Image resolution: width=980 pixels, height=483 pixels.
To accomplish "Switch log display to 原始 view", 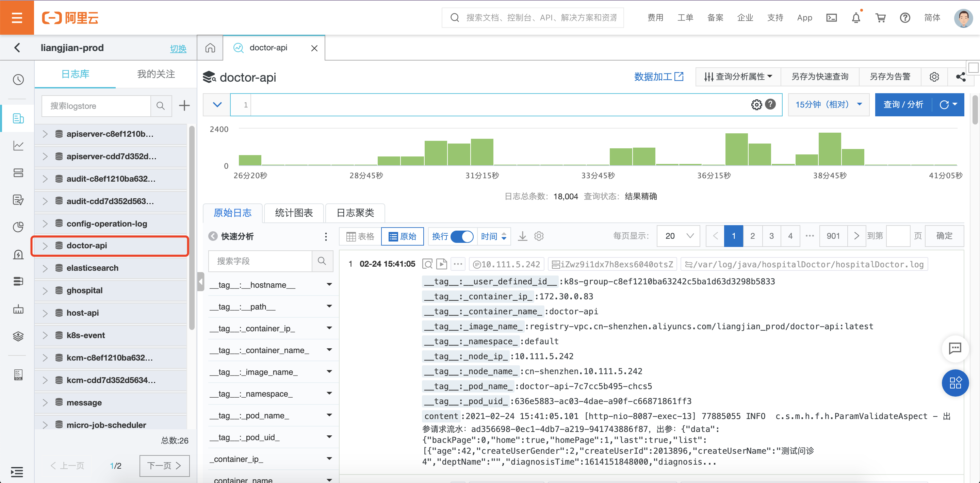I will pos(403,236).
